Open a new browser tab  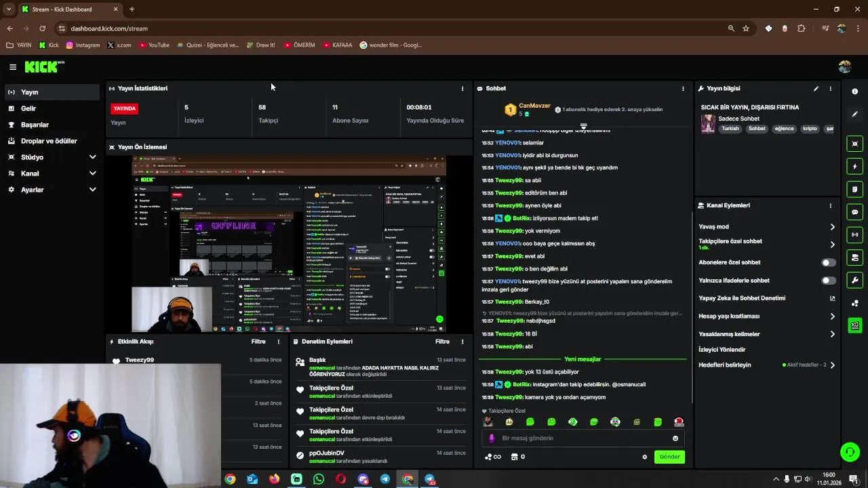pyautogui.click(x=132, y=9)
